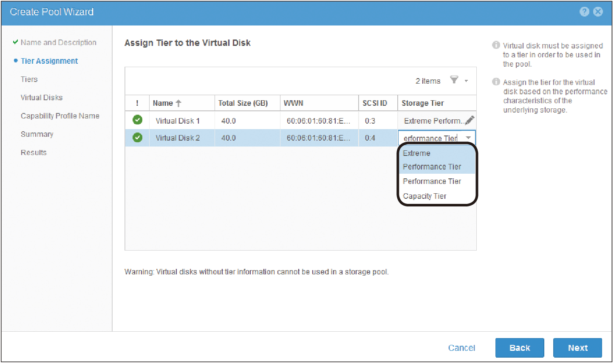
Task: Open the Summary wizard step
Action: pos(37,134)
